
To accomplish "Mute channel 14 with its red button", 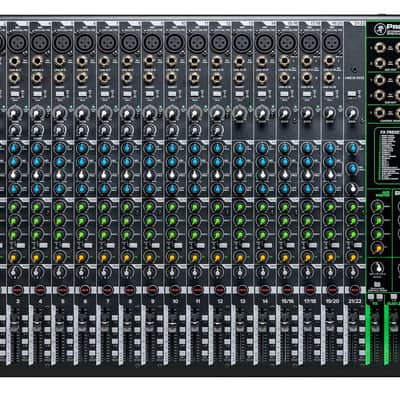I will (x=264, y=290).
